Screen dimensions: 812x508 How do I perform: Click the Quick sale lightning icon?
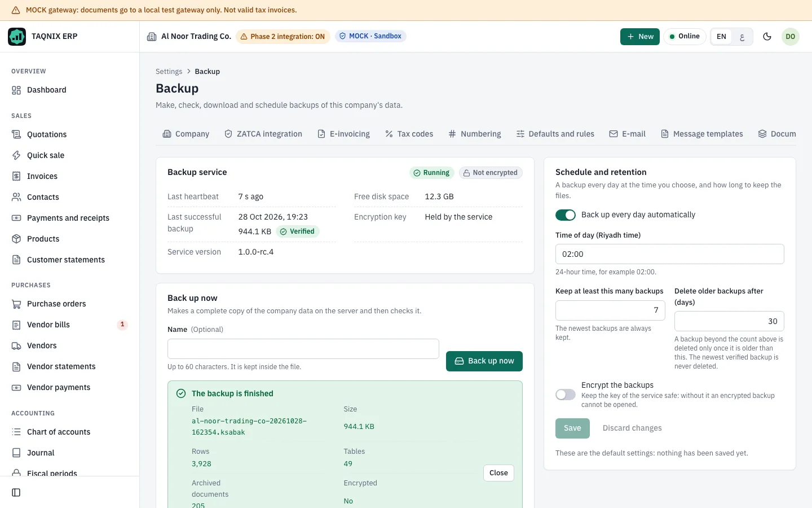[16, 156]
